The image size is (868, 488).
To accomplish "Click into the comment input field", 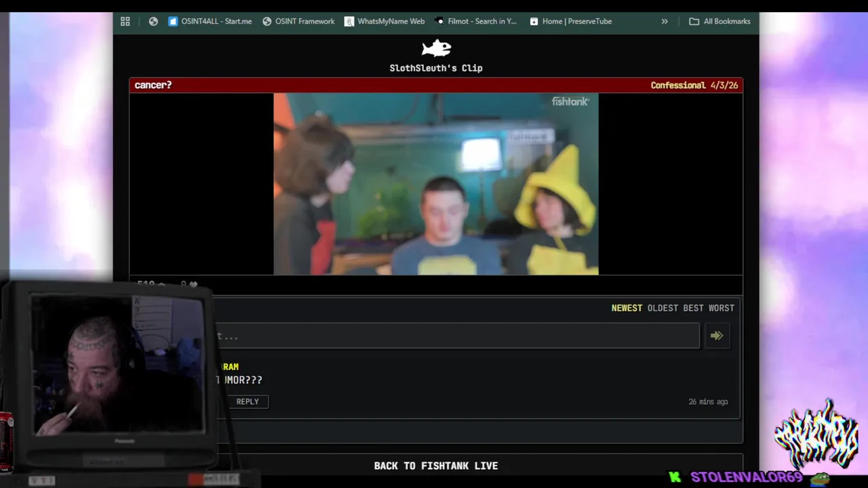I will coord(456,335).
